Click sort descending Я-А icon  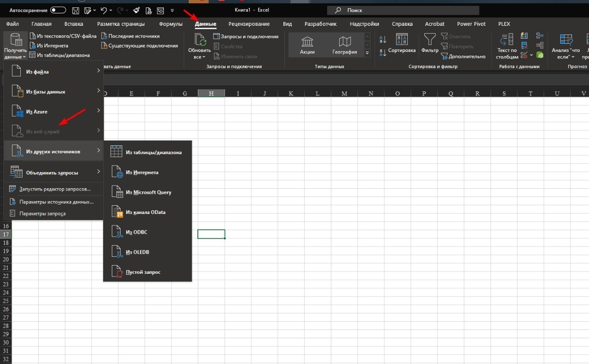[383, 52]
